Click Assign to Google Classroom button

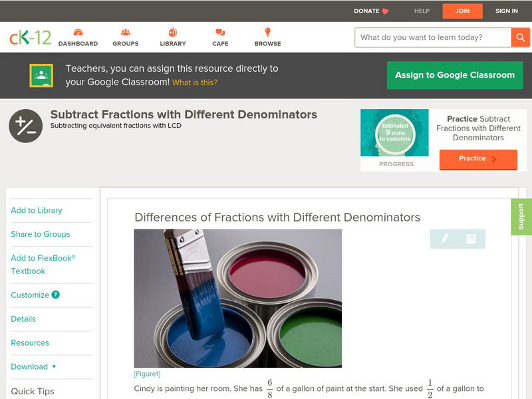pos(455,75)
